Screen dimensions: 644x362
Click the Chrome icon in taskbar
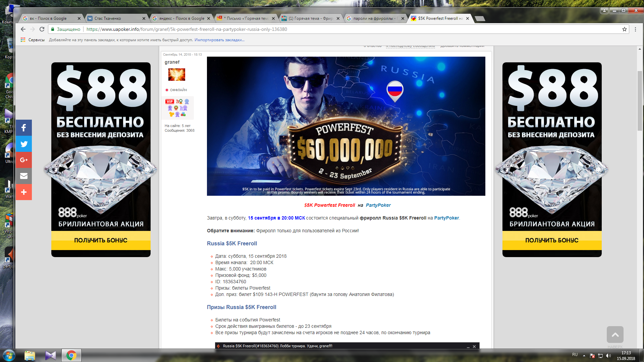click(x=71, y=355)
